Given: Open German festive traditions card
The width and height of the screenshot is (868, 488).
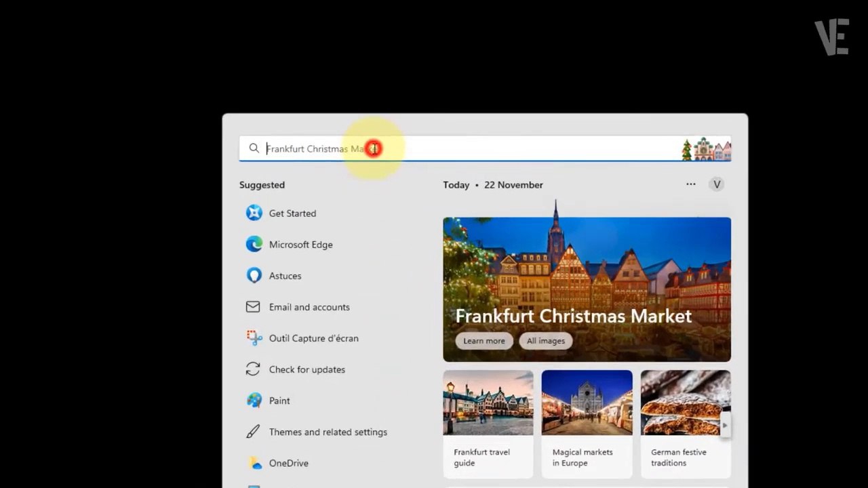Looking at the screenshot, I should (686, 424).
